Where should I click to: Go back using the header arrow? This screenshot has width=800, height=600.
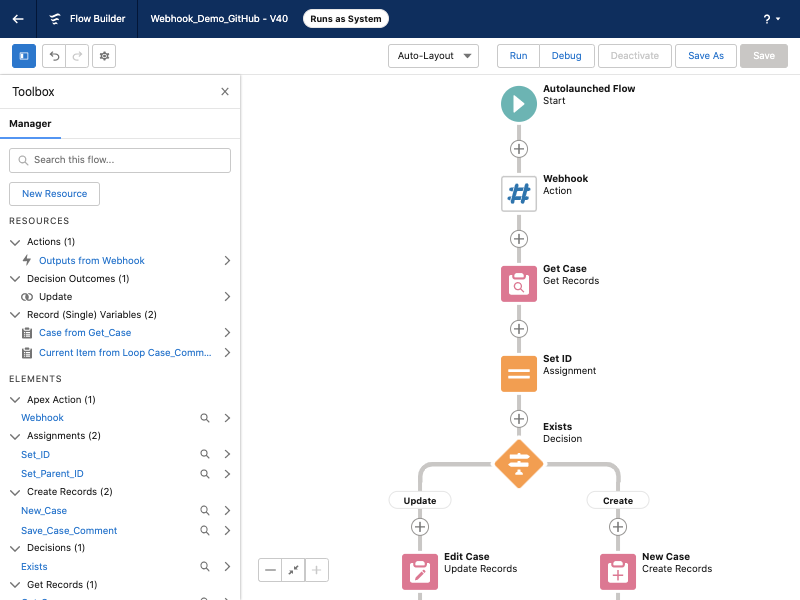(18, 19)
